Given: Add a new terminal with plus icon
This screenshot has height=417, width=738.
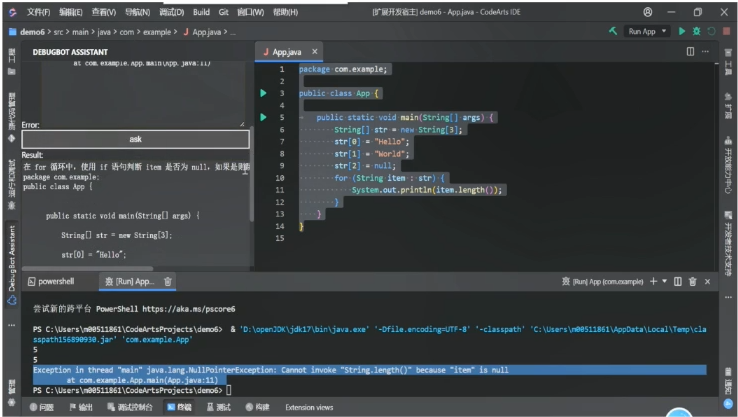Looking at the screenshot, I should pos(653,281).
